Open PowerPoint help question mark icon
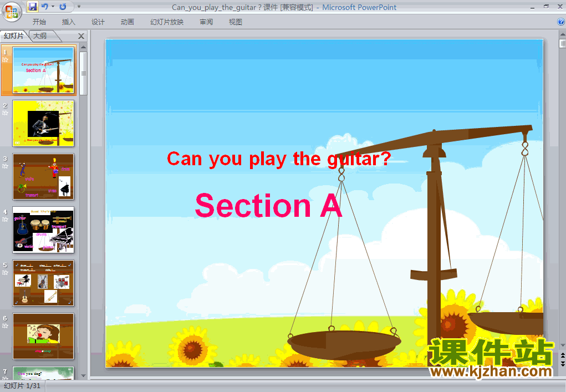 (561, 22)
